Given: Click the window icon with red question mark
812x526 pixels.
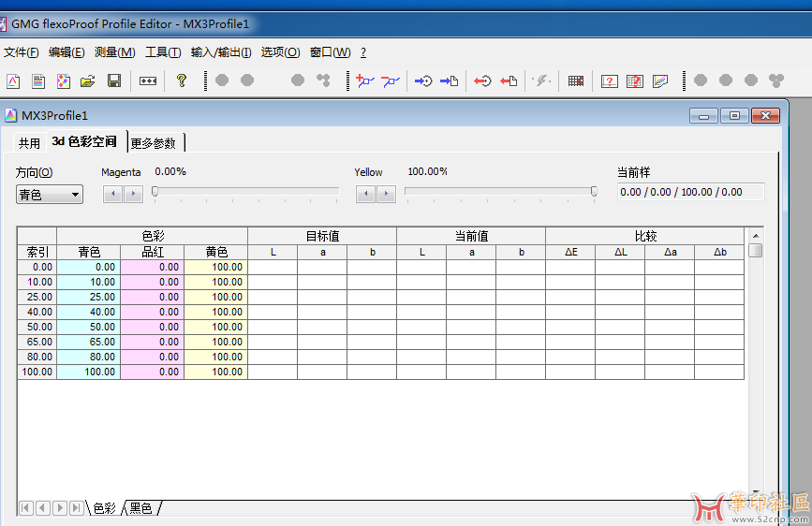Looking at the screenshot, I should [x=610, y=80].
